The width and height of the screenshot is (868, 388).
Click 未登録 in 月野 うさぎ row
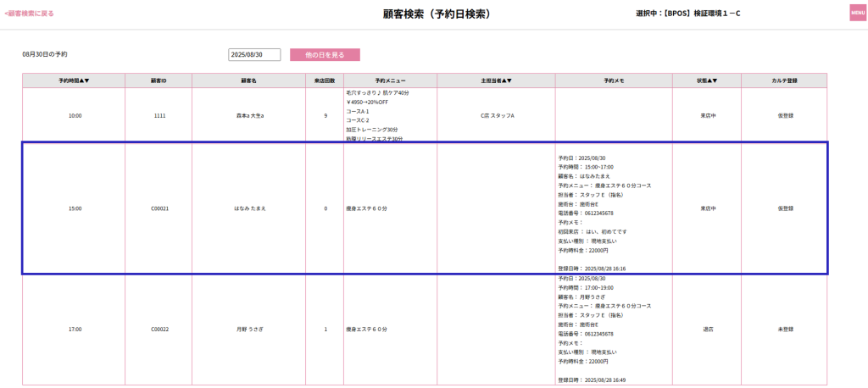[x=785, y=329]
